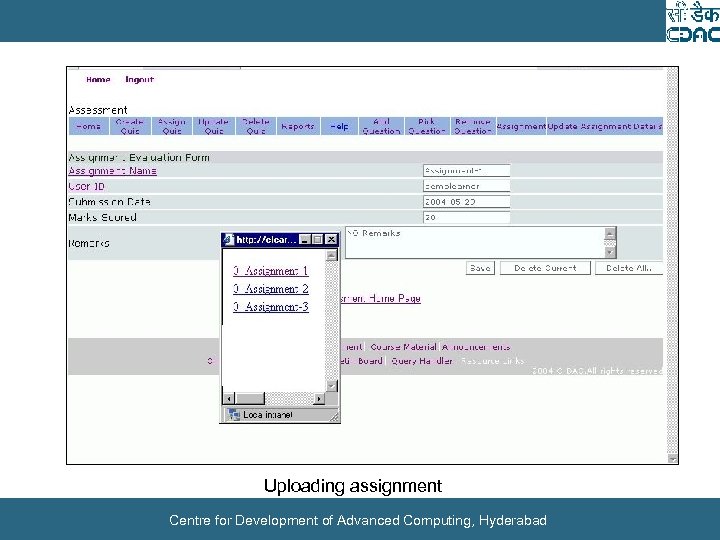
Task: Click the Local intranet zone icon
Action: coord(234,415)
